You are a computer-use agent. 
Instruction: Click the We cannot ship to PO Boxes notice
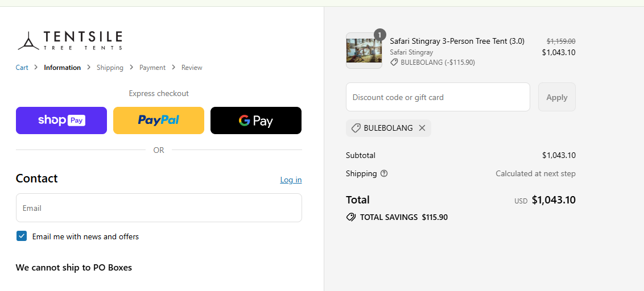tap(74, 268)
